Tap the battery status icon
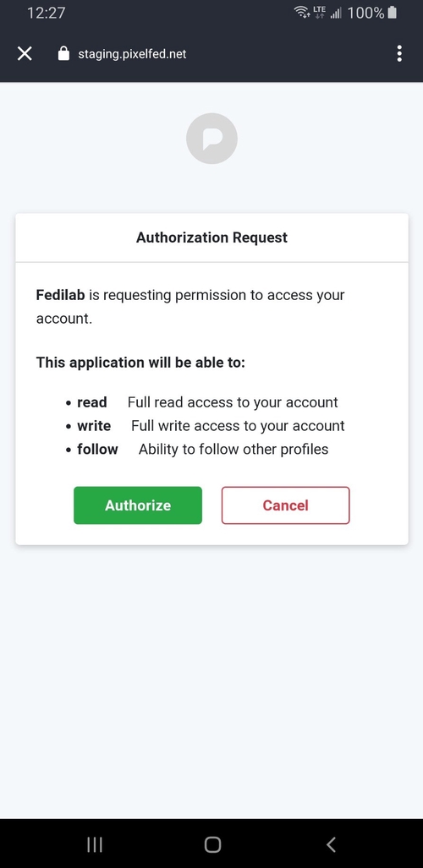The height and width of the screenshot is (868, 423). pos(392,13)
